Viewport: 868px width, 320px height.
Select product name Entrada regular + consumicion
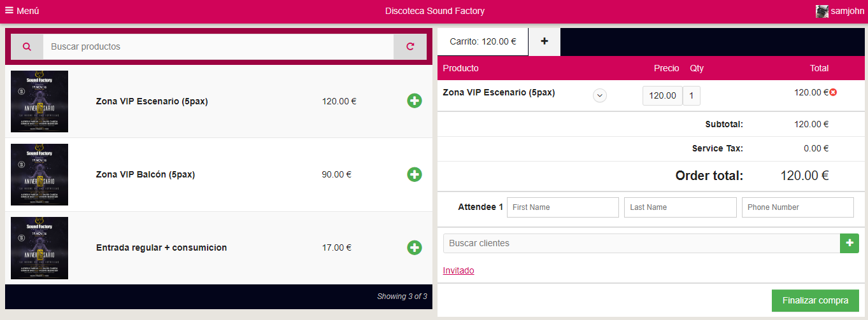click(x=161, y=247)
